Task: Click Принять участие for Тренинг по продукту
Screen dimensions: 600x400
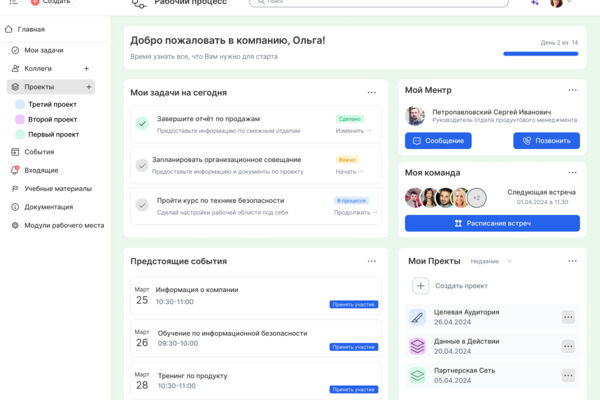Action: tap(354, 390)
